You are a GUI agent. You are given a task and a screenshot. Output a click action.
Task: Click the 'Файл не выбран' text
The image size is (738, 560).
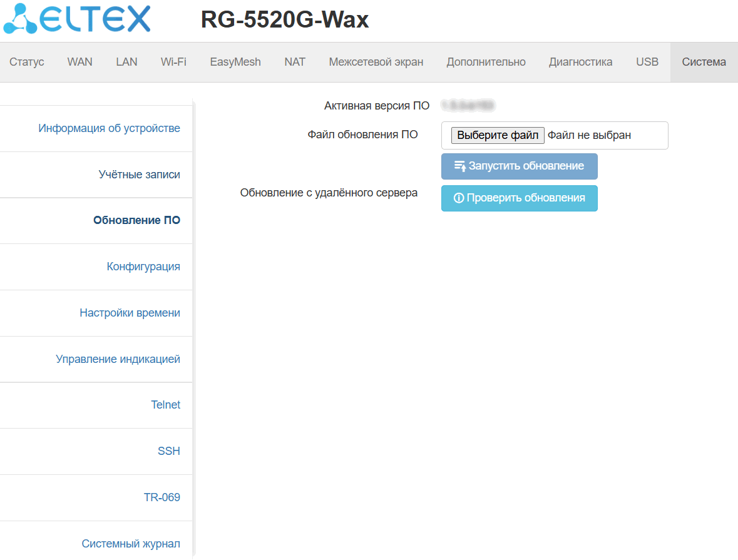[589, 136]
